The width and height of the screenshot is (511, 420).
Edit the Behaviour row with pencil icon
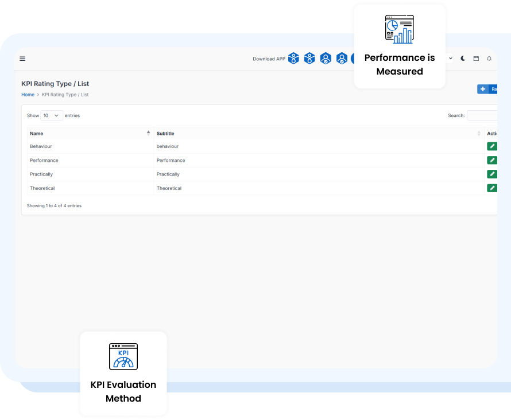pyautogui.click(x=492, y=146)
